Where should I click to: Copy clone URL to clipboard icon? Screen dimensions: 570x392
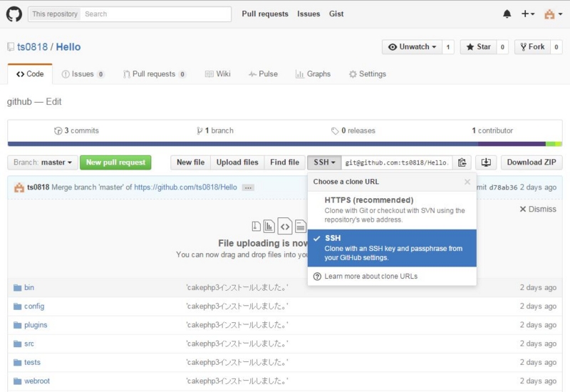(x=462, y=163)
